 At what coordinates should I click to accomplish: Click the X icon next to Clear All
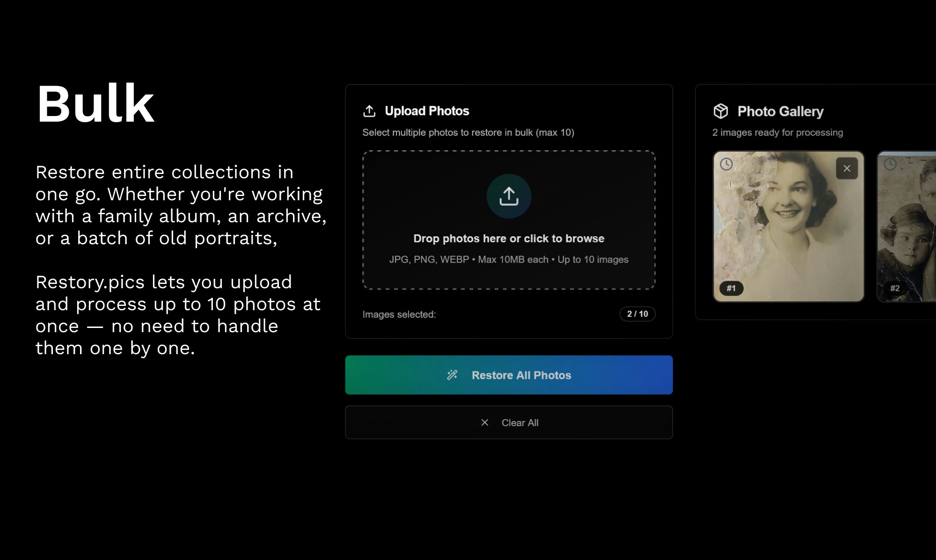[485, 422]
